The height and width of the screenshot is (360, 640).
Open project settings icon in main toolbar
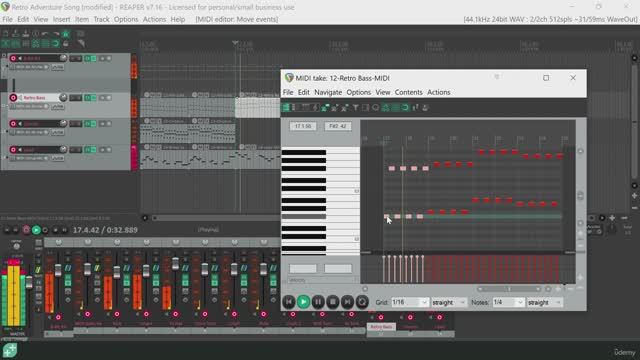[35, 34]
